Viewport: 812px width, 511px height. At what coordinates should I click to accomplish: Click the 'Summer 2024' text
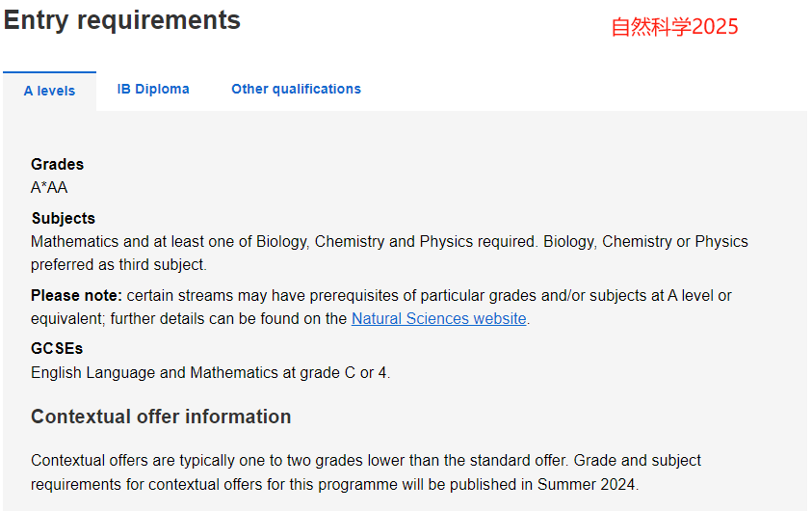pos(586,484)
